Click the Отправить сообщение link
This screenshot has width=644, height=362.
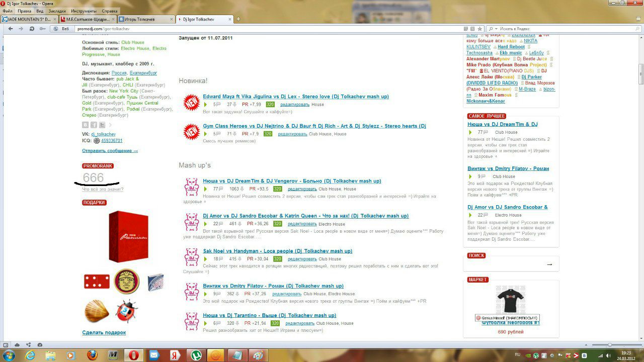110,150
